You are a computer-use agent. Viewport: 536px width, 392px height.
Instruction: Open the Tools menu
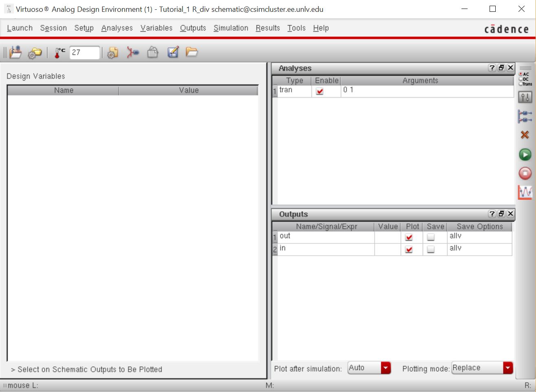coord(296,28)
